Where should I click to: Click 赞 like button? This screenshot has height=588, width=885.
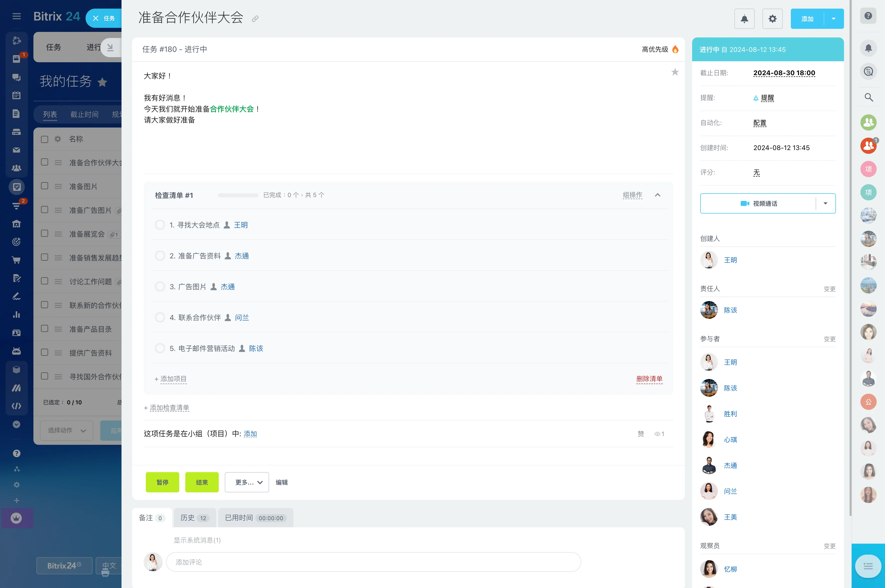tap(641, 434)
